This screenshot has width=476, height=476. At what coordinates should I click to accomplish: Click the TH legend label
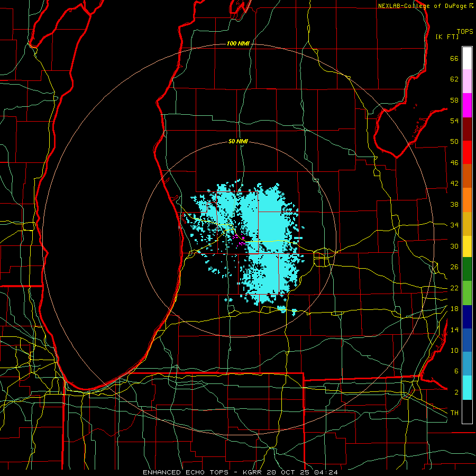[x=454, y=413]
